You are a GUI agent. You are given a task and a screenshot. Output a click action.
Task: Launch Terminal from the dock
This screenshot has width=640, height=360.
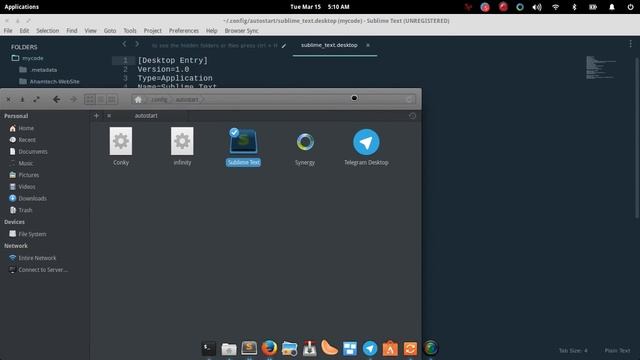tap(209, 348)
